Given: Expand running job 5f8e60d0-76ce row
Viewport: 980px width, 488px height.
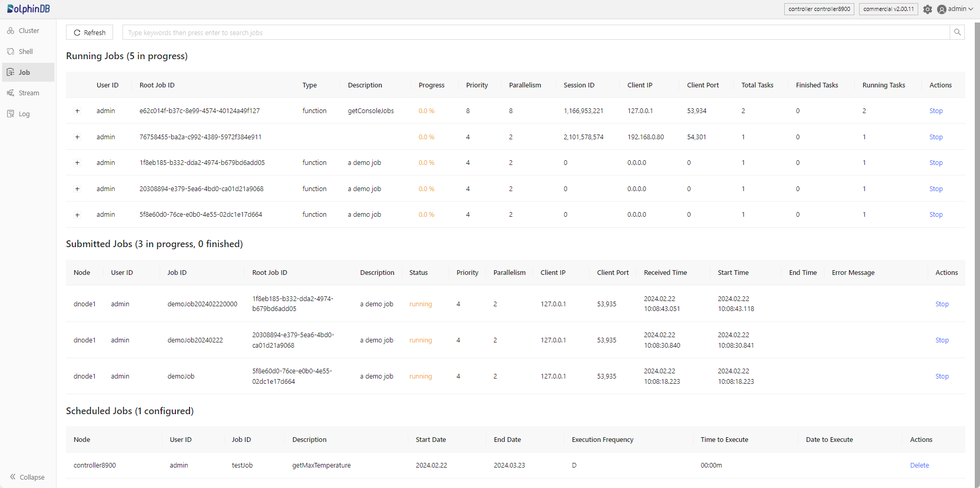Looking at the screenshot, I should pyautogui.click(x=77, y=215).
